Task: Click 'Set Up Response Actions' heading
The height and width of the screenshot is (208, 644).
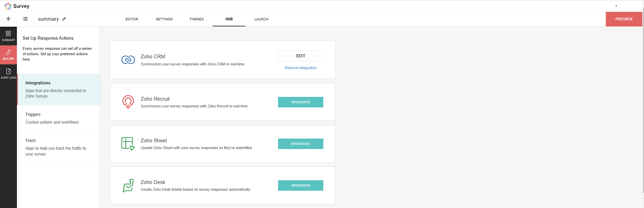Action: (x=48, y=38)
